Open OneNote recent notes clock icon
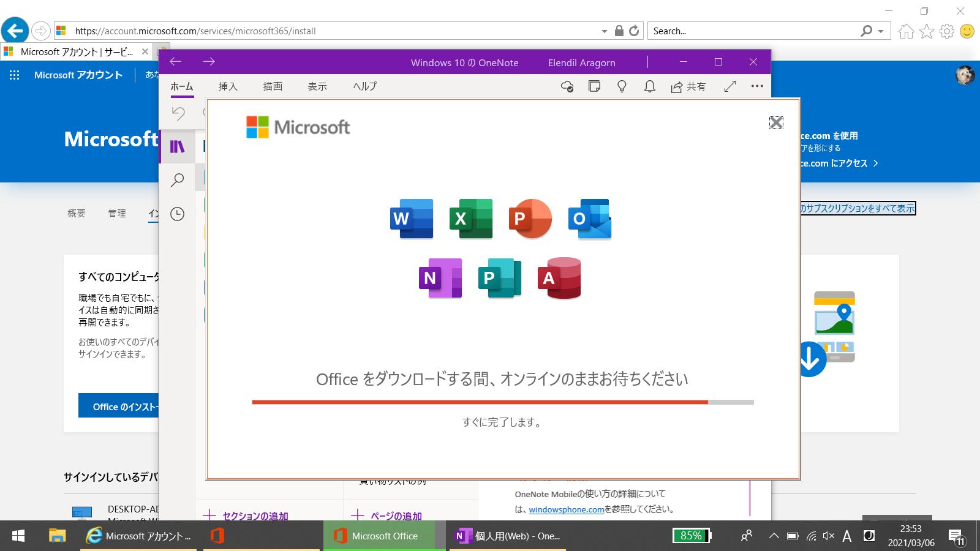The width and height of the screenshot is (980, 551). point(177,214)
